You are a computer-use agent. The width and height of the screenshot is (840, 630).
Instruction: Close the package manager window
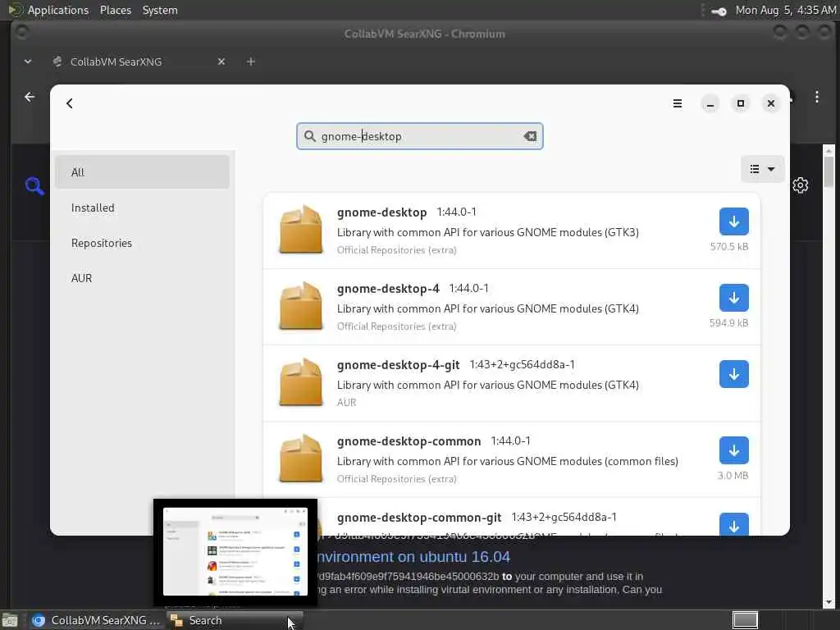[x=771, y=103]
